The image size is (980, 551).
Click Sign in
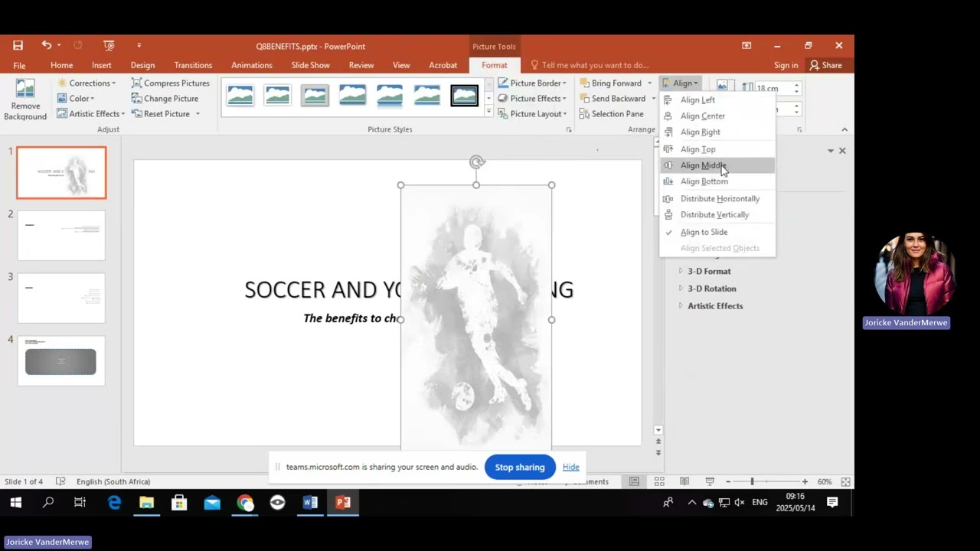coord(786,65)
